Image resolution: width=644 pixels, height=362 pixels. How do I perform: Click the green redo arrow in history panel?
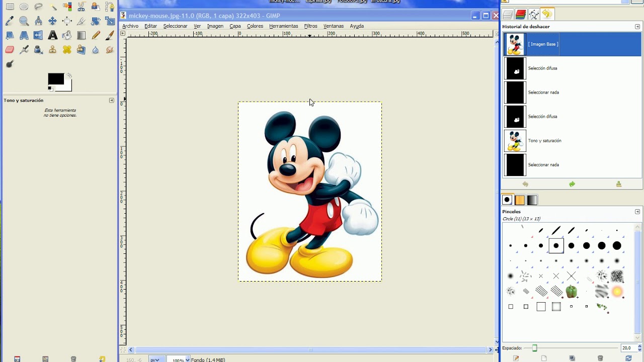click(572, 185)
